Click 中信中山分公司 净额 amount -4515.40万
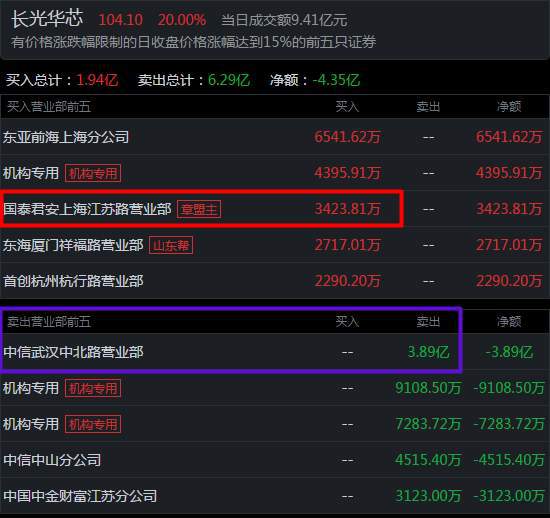The width and height of the screenshot is (550, 518). click(509, 460)
